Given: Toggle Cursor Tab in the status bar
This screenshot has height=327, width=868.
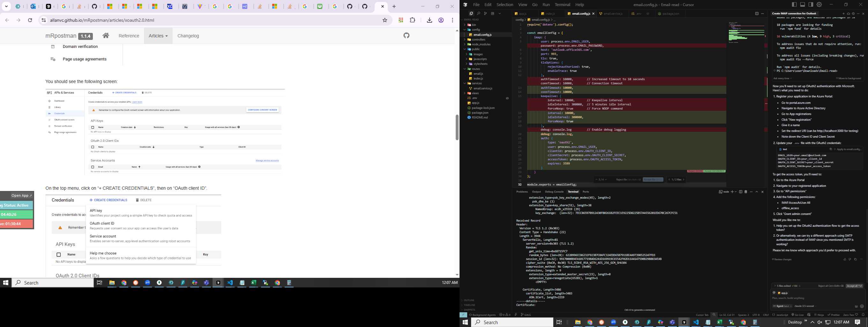Looking at the screenshot, I should 702,315.
